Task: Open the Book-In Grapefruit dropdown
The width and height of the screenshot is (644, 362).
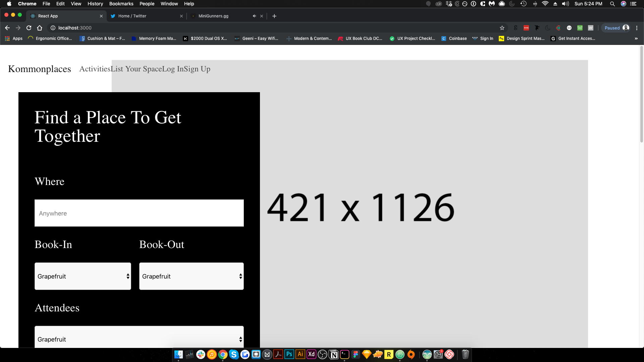Action: click(x=83, y=276)
